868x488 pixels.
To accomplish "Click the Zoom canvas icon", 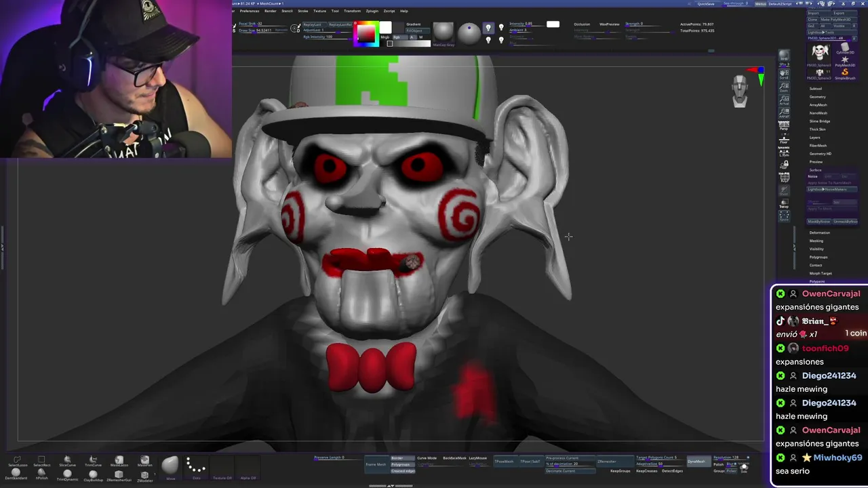I will pyautogui.click(x=784, y=87).
